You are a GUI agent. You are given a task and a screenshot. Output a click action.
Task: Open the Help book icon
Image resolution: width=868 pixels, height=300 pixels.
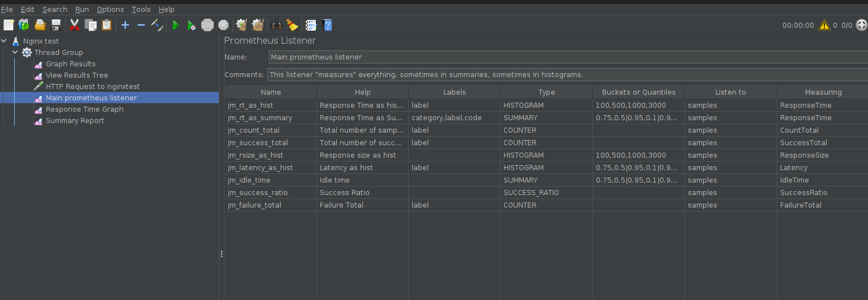(x=327, y=25)
